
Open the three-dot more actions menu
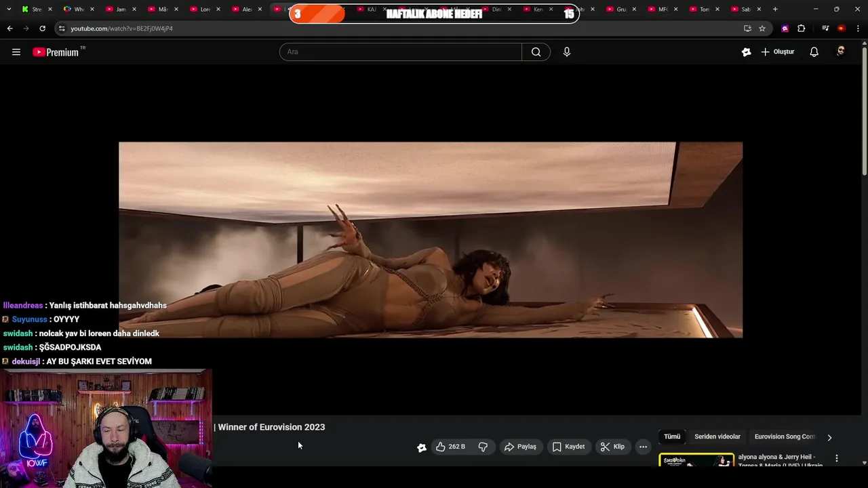[643, 447]
